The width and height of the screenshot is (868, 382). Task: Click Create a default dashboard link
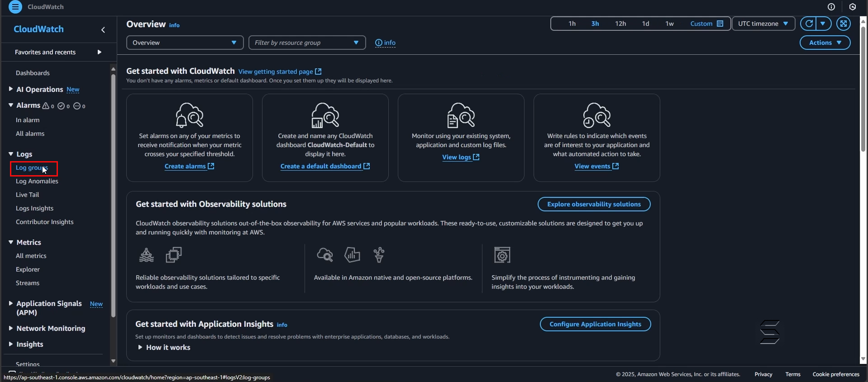click(x=325, y=166)
